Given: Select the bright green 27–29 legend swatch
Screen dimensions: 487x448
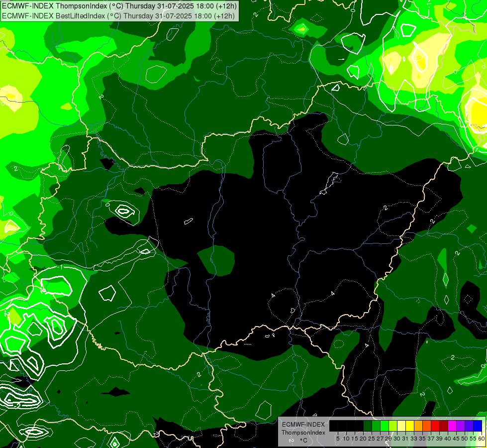Looking at the screenshot, I should coord(385,426).
